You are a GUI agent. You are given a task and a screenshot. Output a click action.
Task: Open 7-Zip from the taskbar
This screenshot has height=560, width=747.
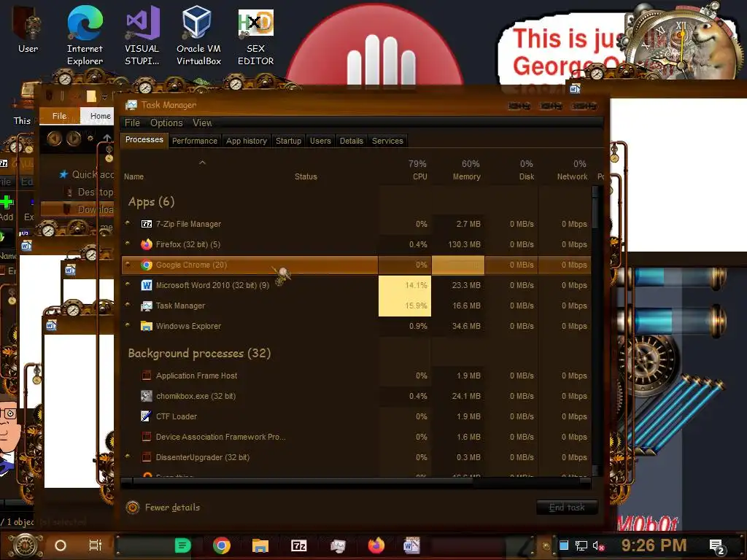pyautogui.click(x=298, y=545)
